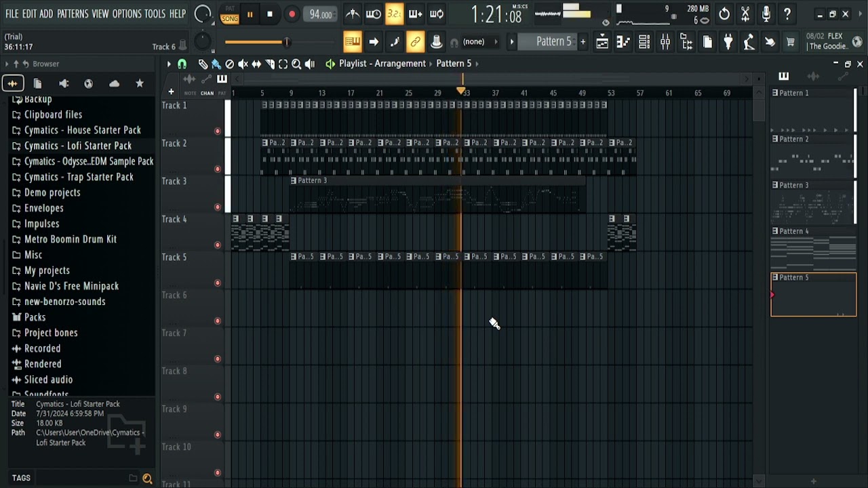Choose the Select tool in Playlist toolbar
This screenshot has height=488, width=868.
tap(283, 64)
